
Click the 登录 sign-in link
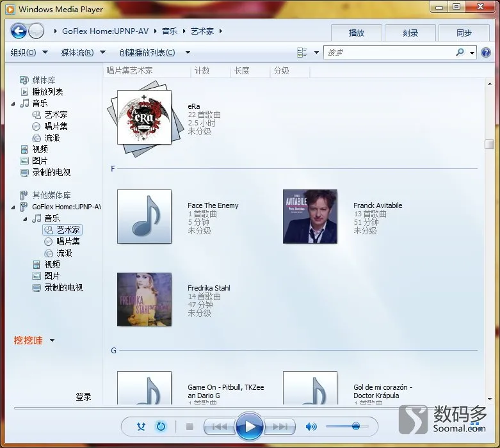click(83, 397)
